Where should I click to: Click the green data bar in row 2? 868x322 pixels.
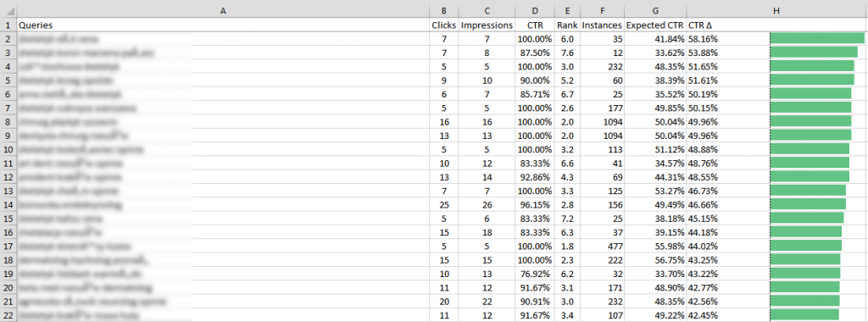pyautogui.click(x=817, y=39)
